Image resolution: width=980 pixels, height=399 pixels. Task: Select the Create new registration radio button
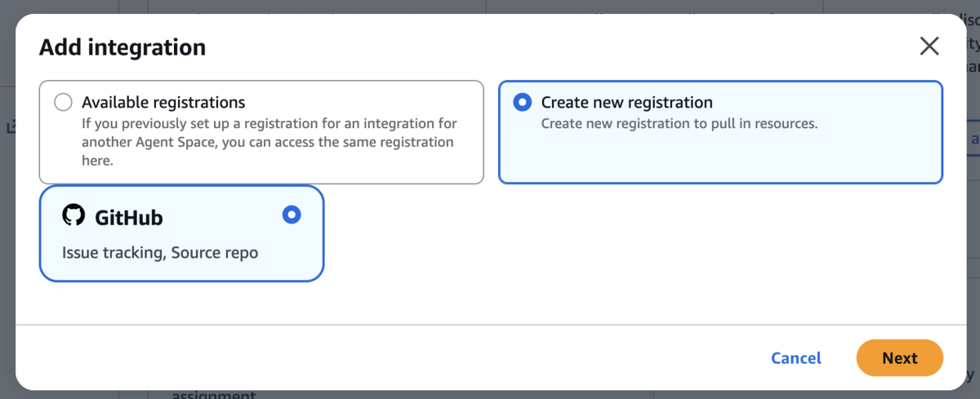[522, 103]
